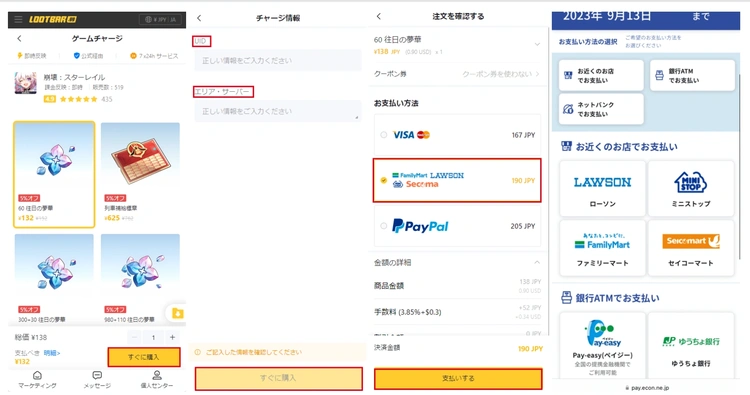Go back from 注文を確認する page
The image size is (750, 395).
379,16
